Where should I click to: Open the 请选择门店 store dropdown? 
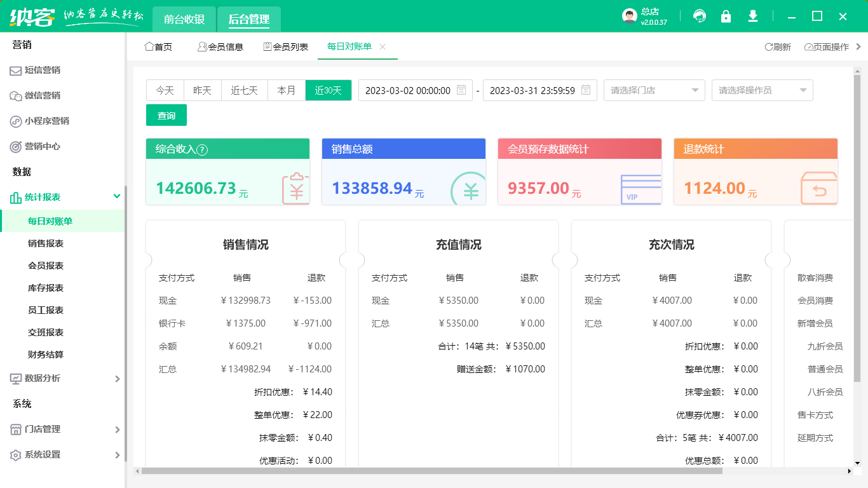654,90
